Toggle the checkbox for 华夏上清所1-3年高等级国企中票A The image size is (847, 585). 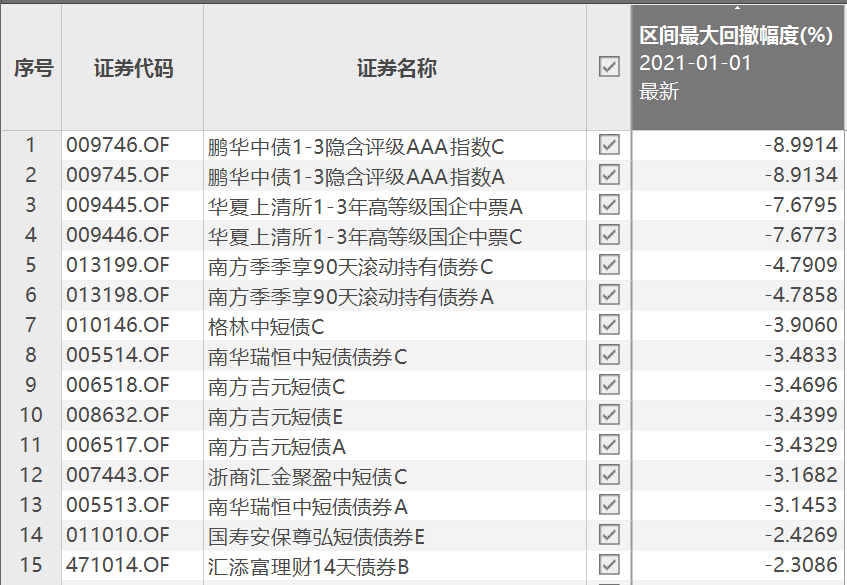(x=610, y=205)
